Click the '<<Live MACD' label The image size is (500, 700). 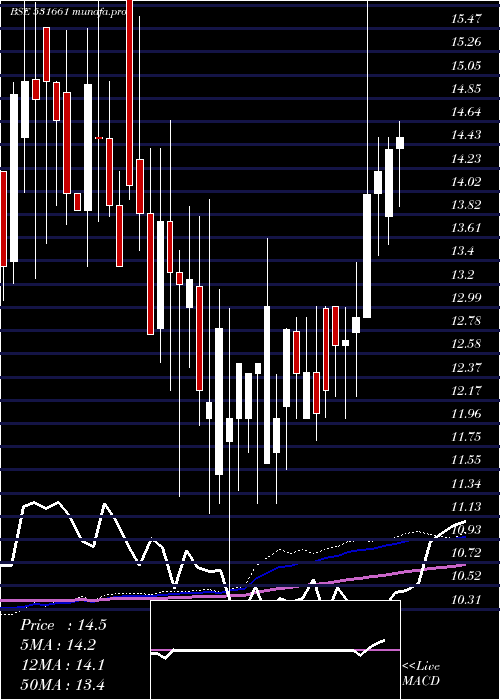(421, 673)
